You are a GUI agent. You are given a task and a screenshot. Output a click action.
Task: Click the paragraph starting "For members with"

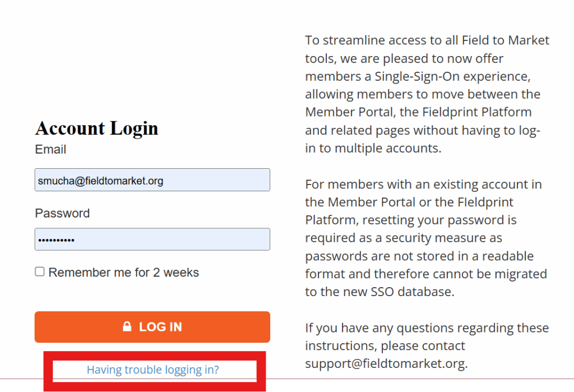coord(427,238)
